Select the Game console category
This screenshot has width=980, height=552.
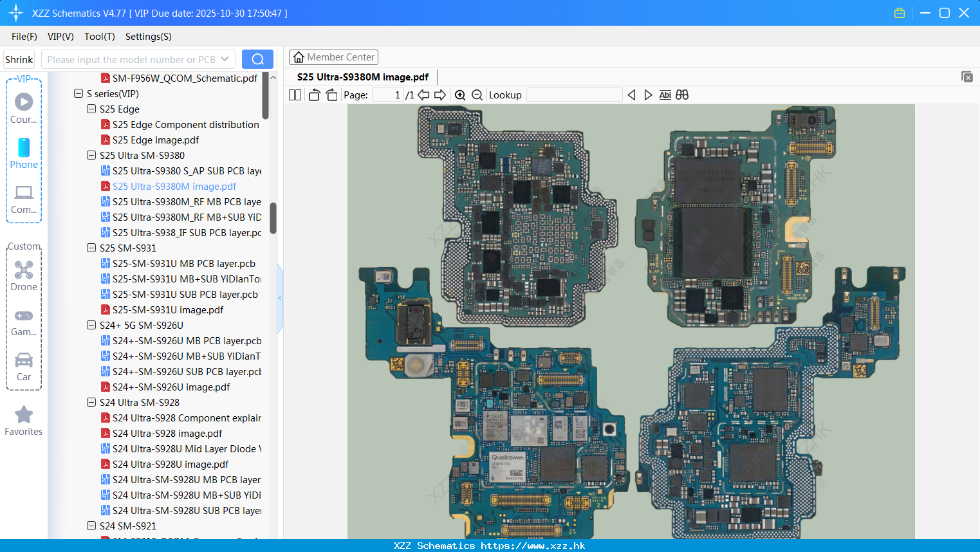pyautogui.click(x=24, y=322)
